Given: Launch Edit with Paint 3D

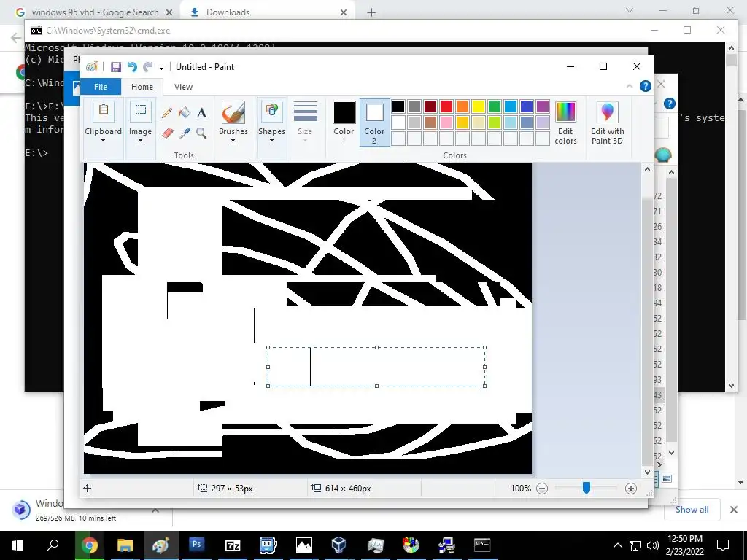Looking at the screenshot, I should 607,122.
